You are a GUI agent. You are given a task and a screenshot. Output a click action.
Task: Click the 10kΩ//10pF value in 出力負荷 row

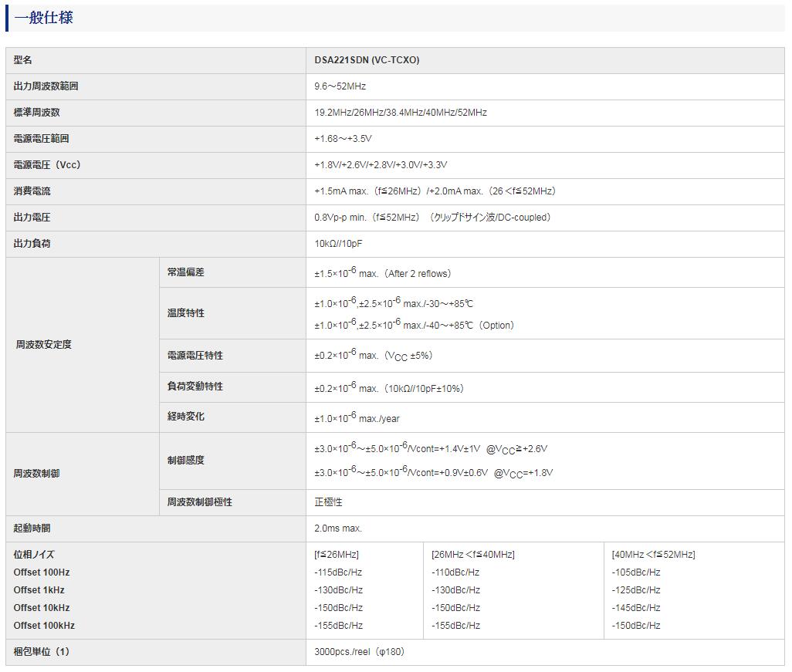[338, 244]
